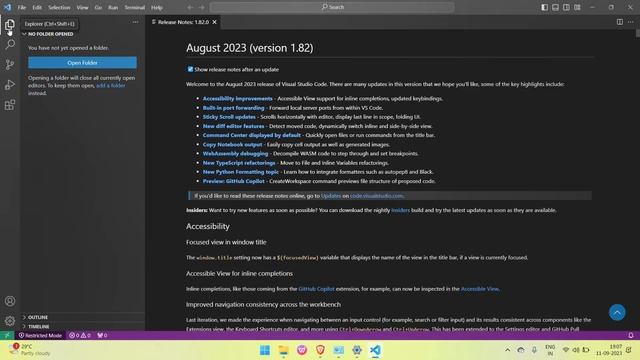Follow the GitHub Copilot extension link

pyautogui.click(x=316, y=289)
